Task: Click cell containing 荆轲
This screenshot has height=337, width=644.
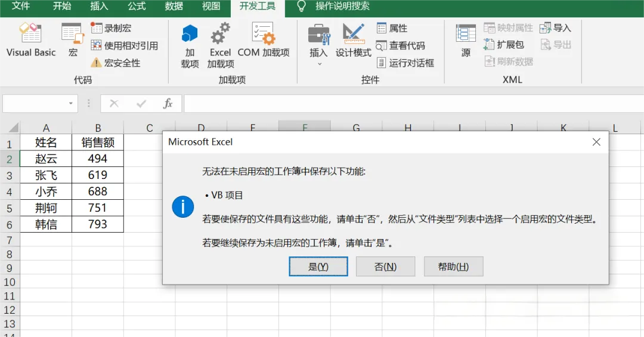Action: click(46, 208)
